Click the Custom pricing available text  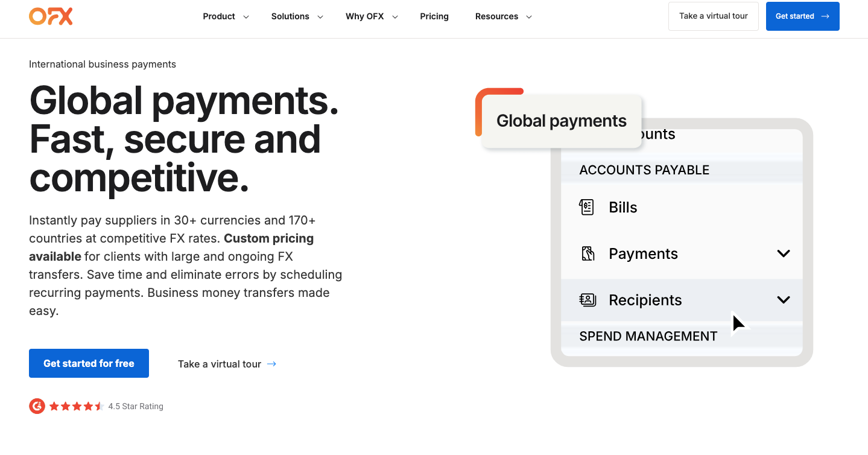pyautogui.click(x=171, y=247)
